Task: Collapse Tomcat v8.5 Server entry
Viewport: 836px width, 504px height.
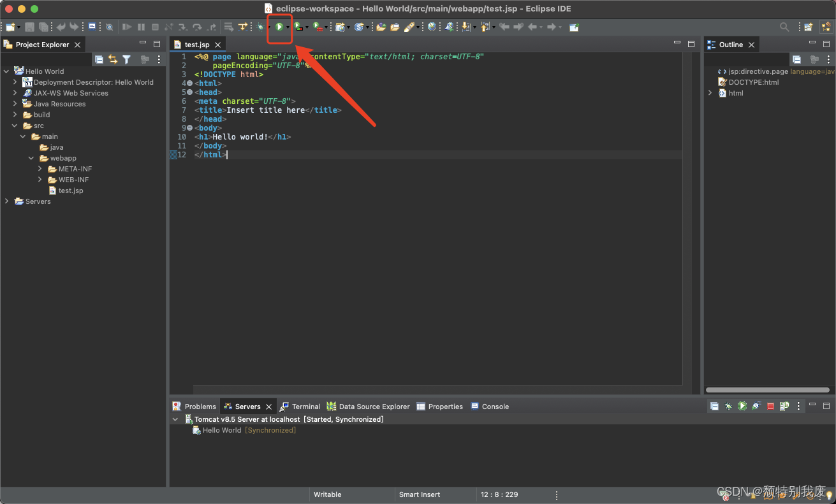Action: click(x=175, y=419)
